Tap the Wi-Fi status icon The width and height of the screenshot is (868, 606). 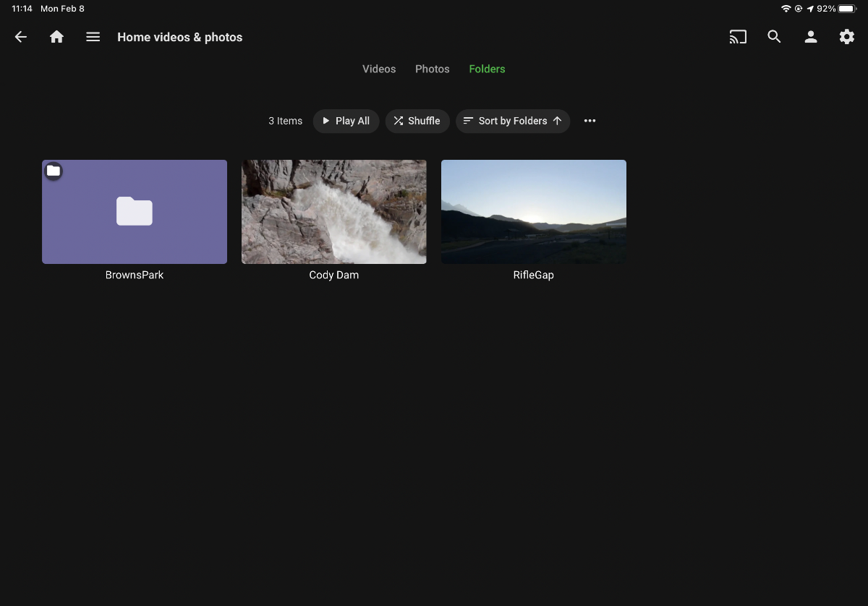[786, 9]
